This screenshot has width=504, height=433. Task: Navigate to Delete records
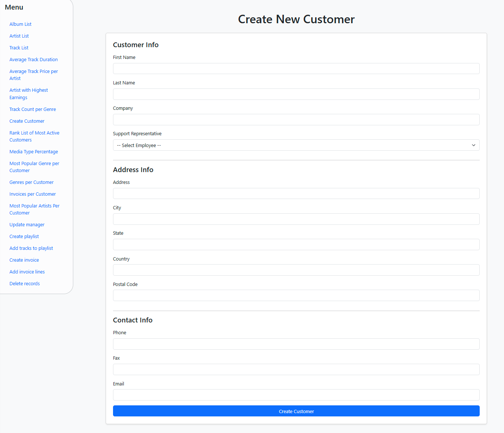point(25,284)
